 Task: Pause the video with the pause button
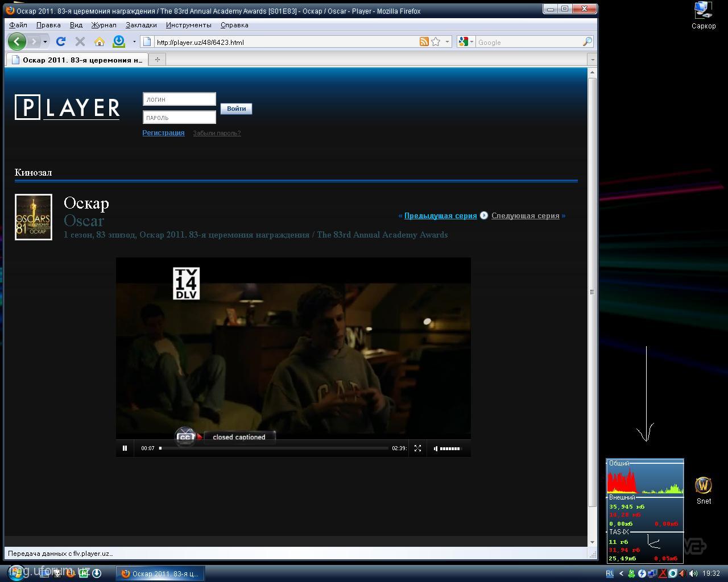125,448
